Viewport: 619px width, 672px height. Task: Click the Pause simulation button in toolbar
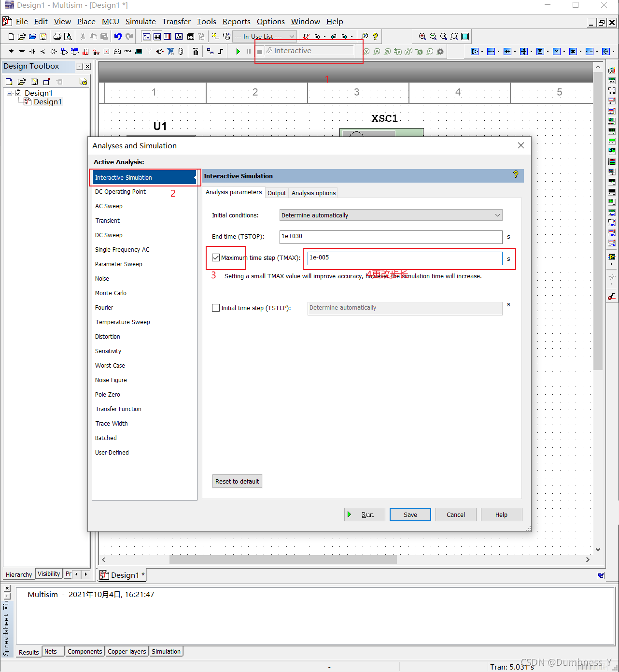(249, 51)
